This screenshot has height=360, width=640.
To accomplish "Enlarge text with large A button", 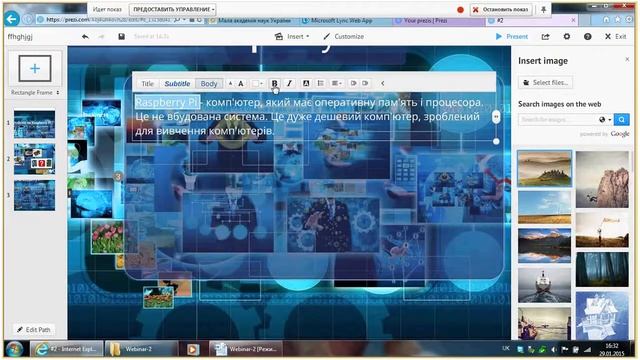I will click(241, 84).
